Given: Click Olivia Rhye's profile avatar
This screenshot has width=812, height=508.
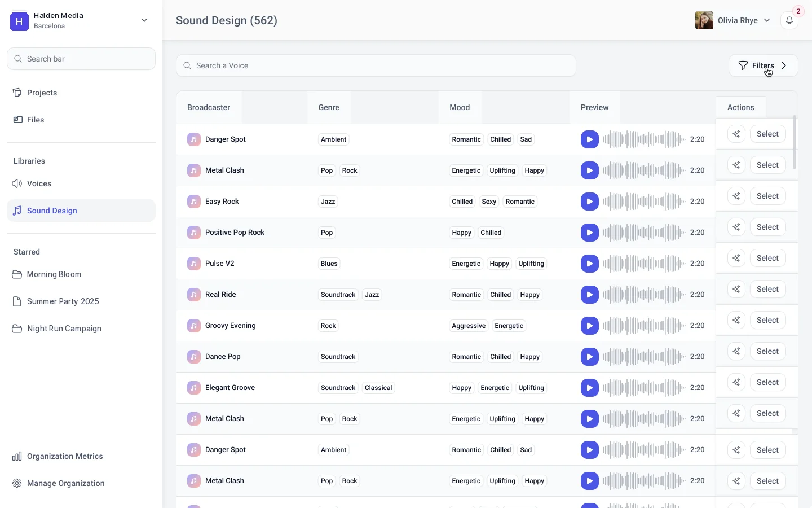Looking at the screenshot, I should coord(704,20).
